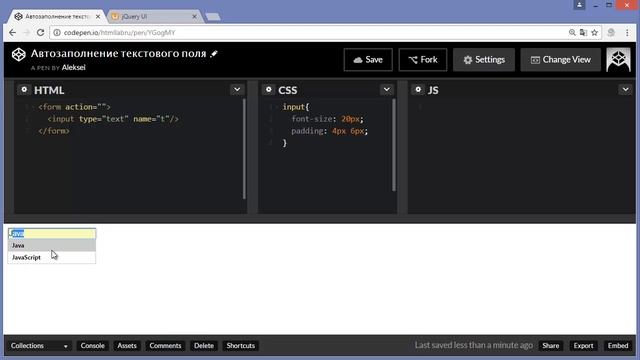Image resolution: width=640 pixels, height=360 pixels.
Task: Click the 'font-size' CSS line
Action: 327,119
